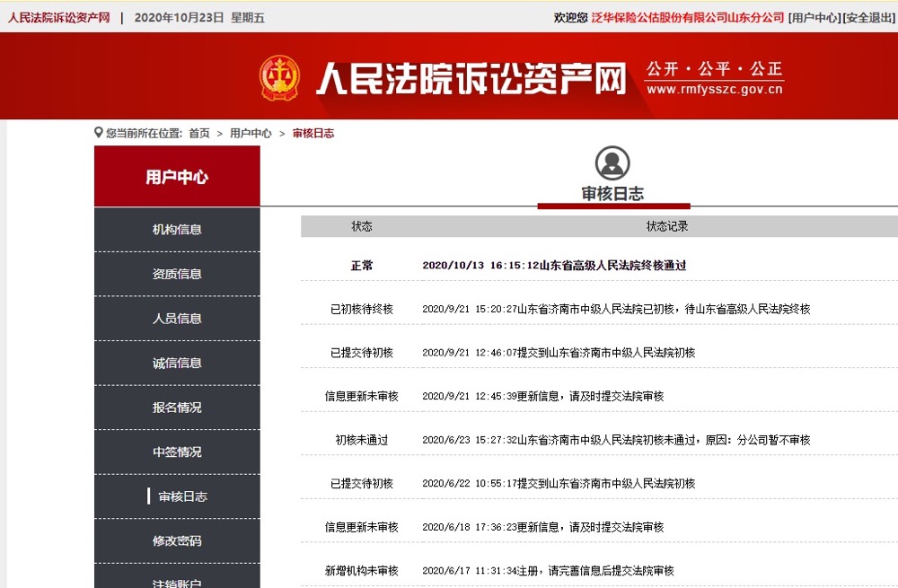The image size is (898, 588).
Task: Click 已初核待终核 status cell
Action: (362, 309)
